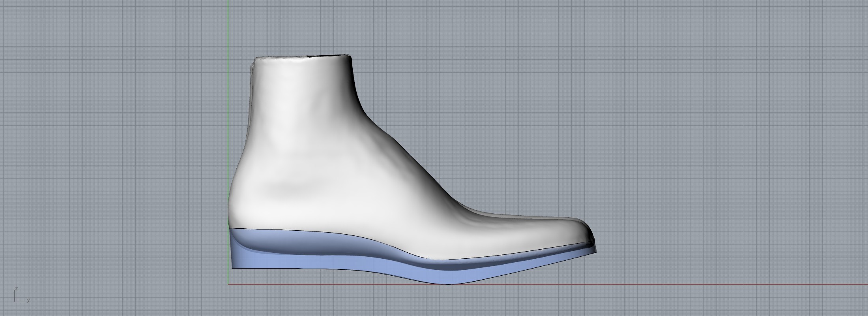Click the top rear corner of the boot collar
This screenshot has width=868, height=316.
tap(255, 60)
